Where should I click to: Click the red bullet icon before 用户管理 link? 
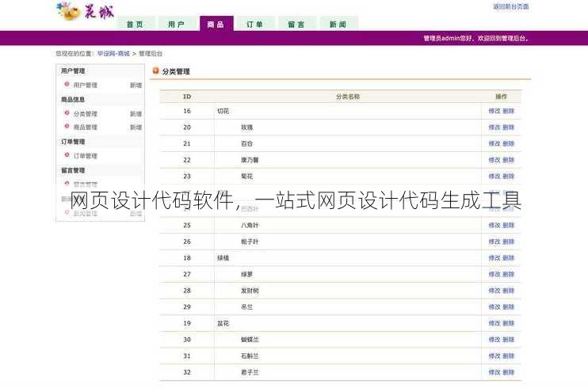point(67,85)
